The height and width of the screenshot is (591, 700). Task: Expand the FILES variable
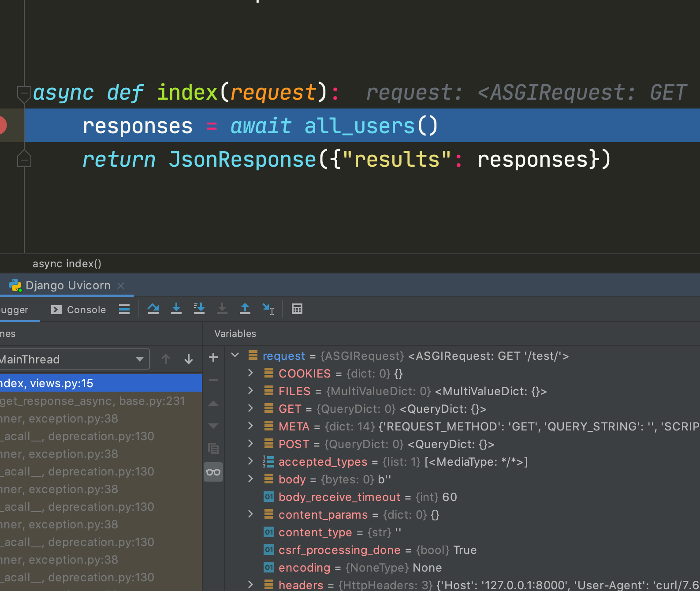(x=250, y=391)
